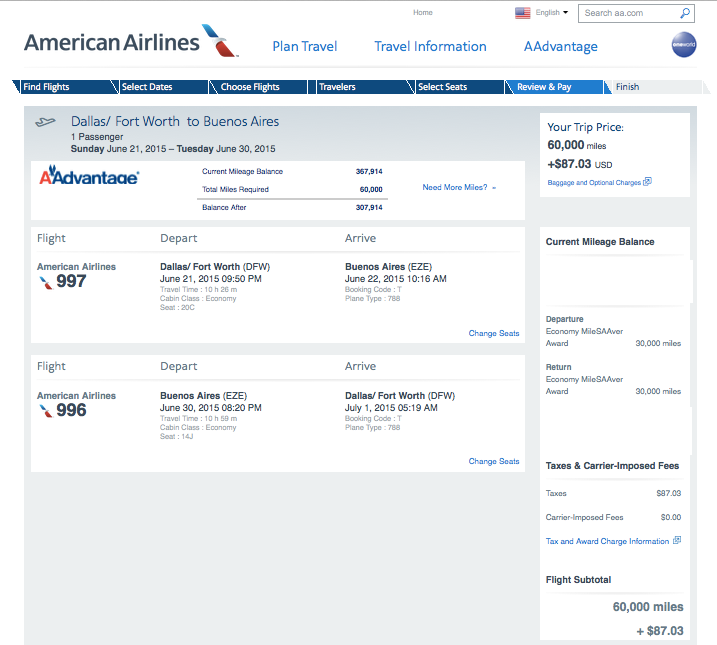Click the oneworld alliance logo
717x645 pixels.
point(684,45)
